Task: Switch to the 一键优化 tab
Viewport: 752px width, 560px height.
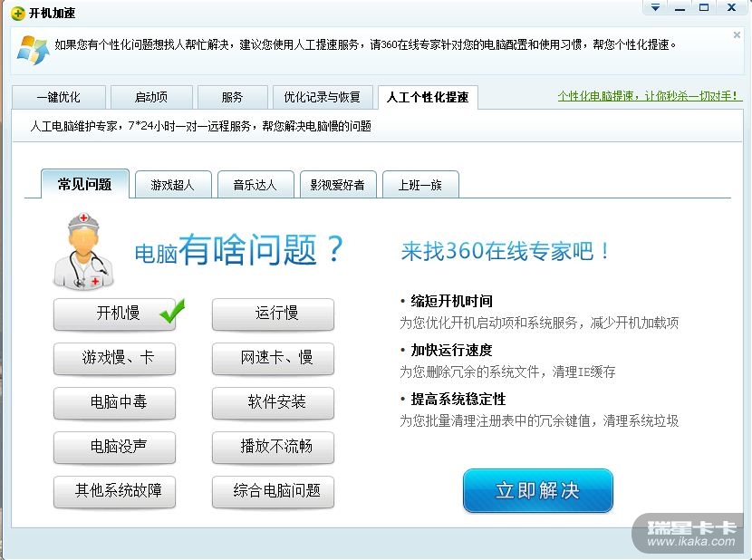Action: [x=59, y=98]
